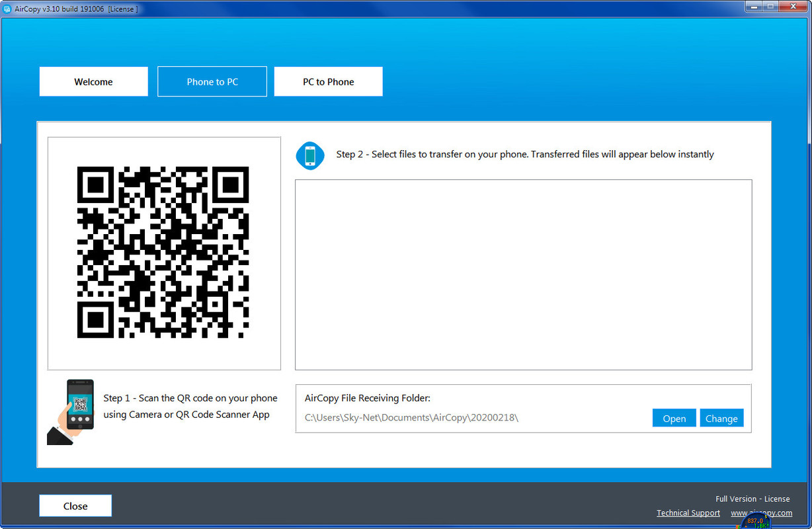Switch to PC to Phone tab
812x529 pixels.
[329, 82]
